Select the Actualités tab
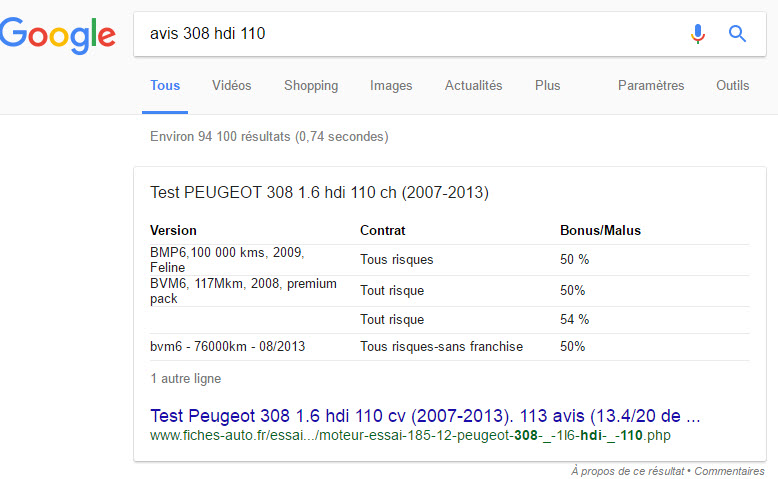 [473, 85]
